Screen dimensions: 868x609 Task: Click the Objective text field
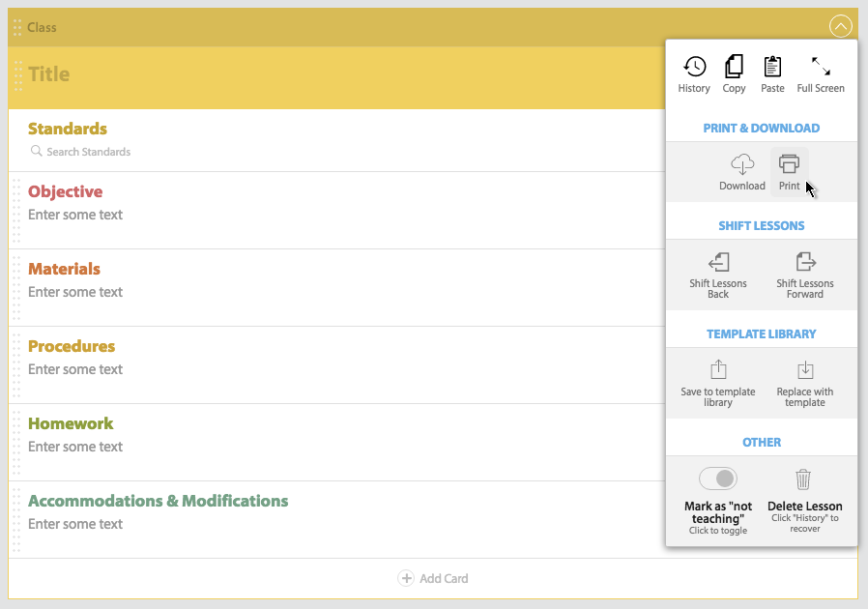75,215
